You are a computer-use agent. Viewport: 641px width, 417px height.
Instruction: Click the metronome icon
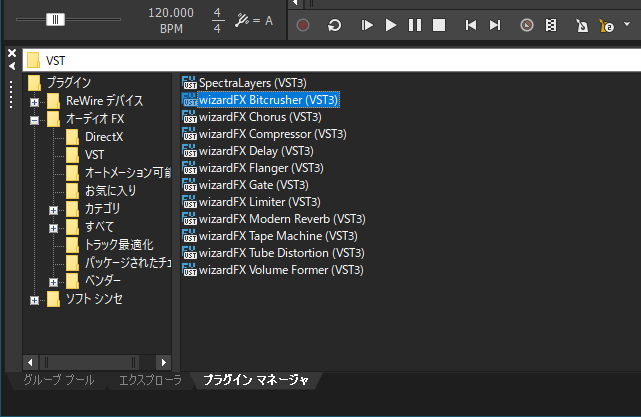[x=582, y=25]
